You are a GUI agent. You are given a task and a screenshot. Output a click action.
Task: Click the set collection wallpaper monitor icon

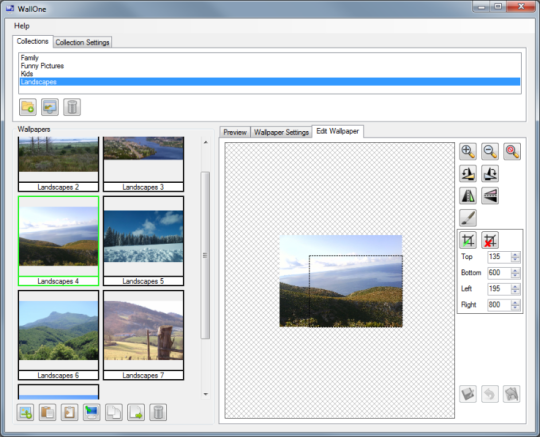[x=50, y=107]
